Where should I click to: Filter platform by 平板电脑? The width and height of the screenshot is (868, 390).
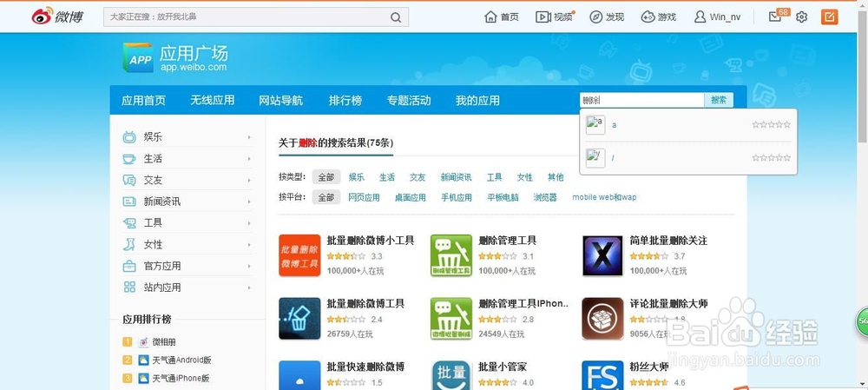coord(503,197)
